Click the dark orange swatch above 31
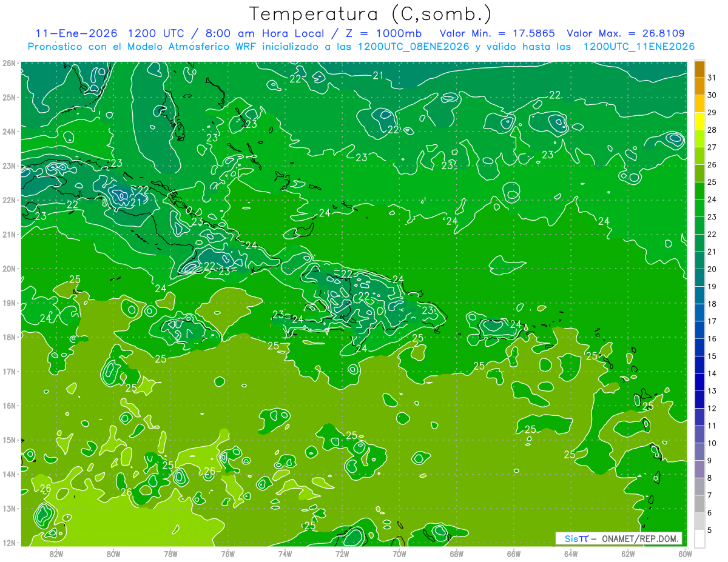Screen dimensions: 728x562 (699, 69)
